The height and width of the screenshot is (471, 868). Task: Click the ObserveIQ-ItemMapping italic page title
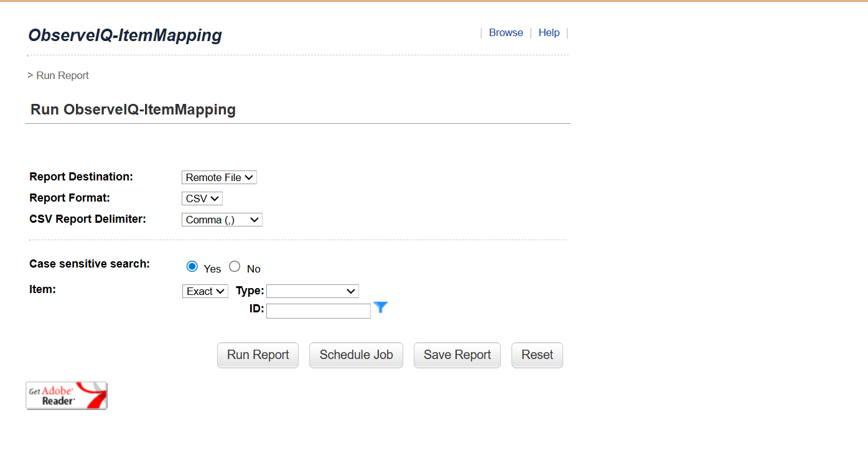click(x=125, y=35)
